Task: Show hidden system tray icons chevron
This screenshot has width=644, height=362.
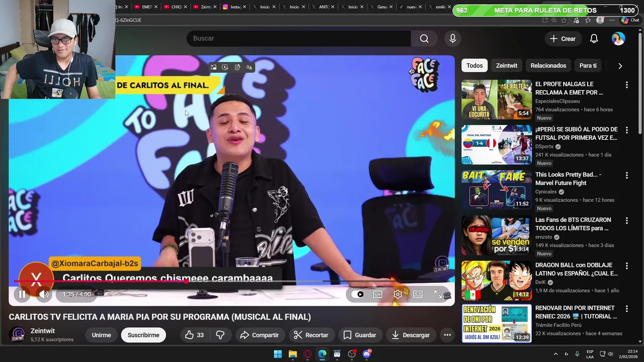Action: click(555, 354)
